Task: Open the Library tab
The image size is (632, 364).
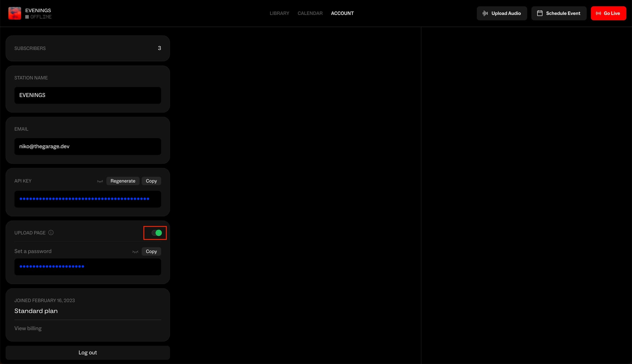Action: click(279, 13)
